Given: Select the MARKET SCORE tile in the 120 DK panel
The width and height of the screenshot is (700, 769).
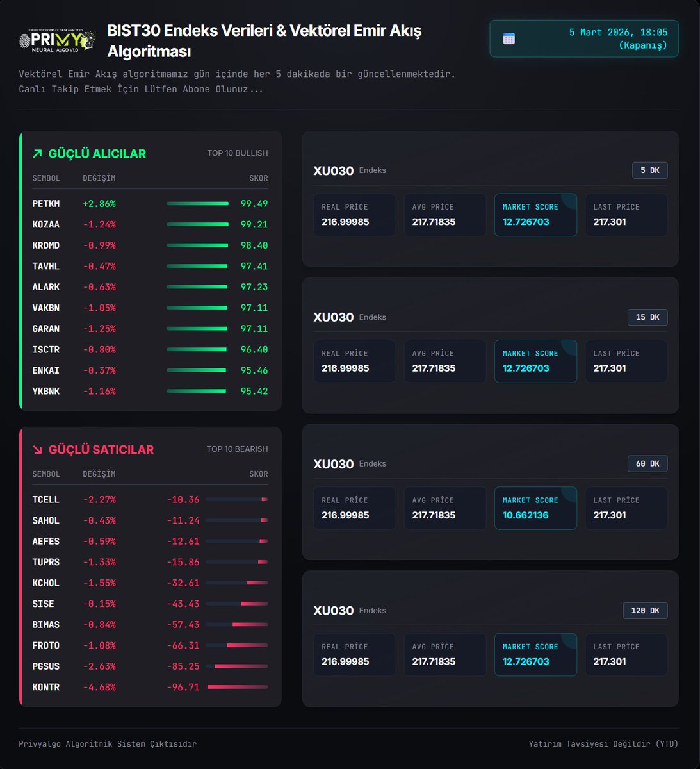Looking at the screenshot, I should (535, 654).
